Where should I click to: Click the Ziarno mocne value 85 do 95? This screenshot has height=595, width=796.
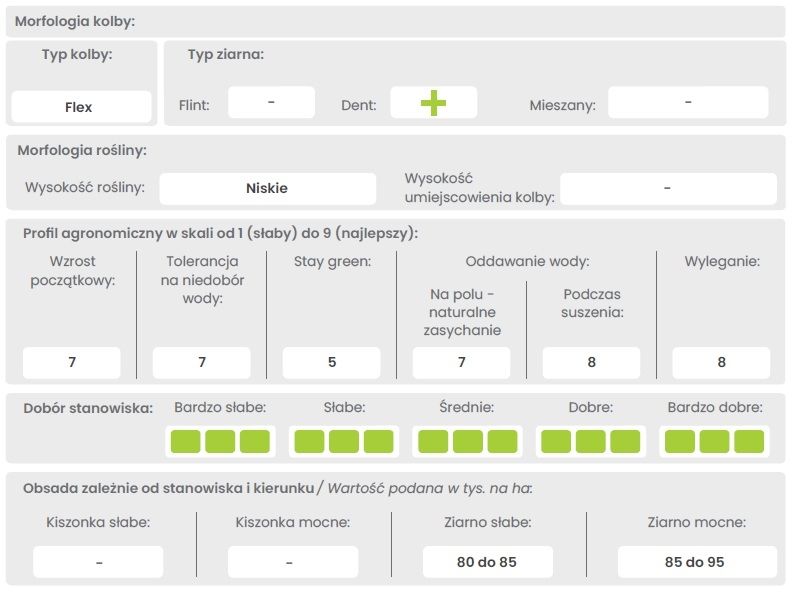(694, 562)
